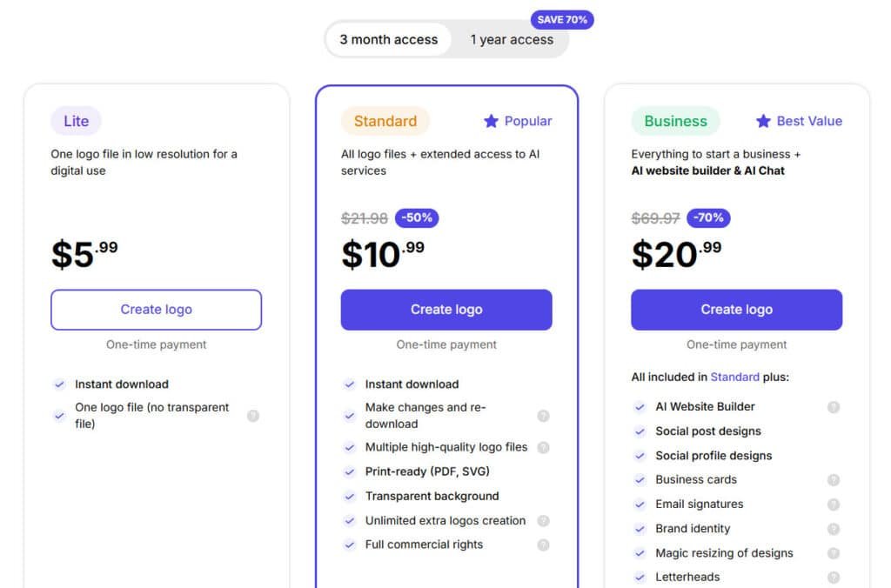891x588 pixels.
Task: Click help icon beside Full commercial rights
Action: pyautogui.click(x=543, y=545)
